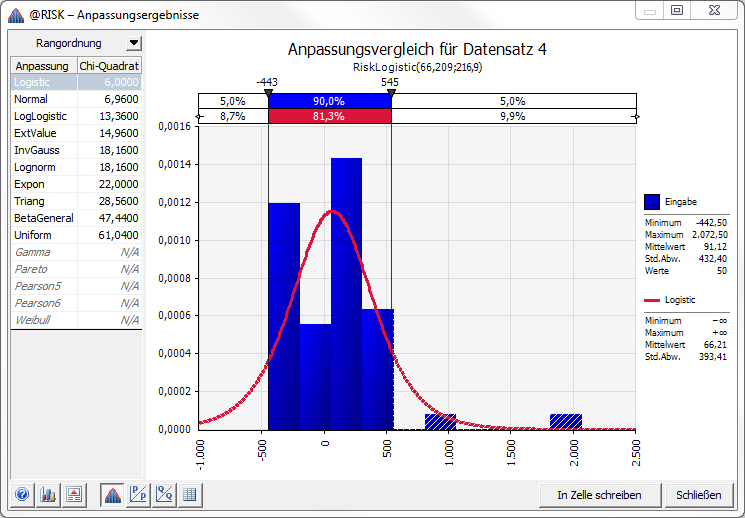Viewport: 745px width, 518px height.
Task: Choose the ExtValue distribution row
Action: pyautogui.click(x=76, y=134)
